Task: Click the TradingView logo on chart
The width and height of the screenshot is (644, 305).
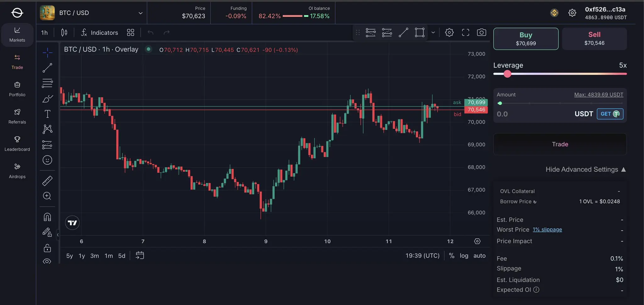Action: pyautogui.click(x=72, y=223)
